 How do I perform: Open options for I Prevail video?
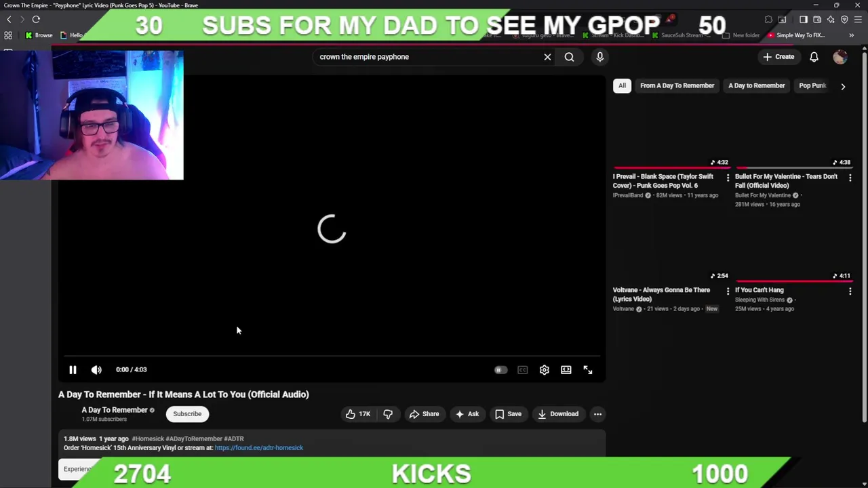(728, 178)
